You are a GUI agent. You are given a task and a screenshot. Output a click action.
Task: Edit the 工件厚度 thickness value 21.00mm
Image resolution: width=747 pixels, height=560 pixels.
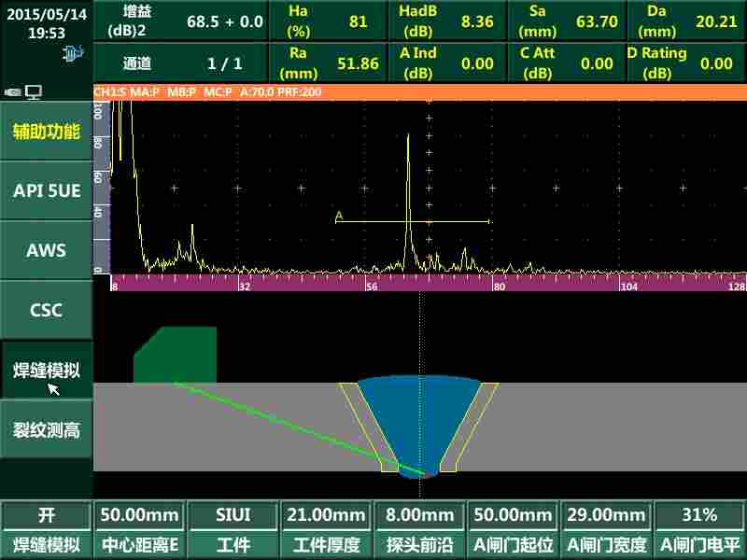point(325,514)
